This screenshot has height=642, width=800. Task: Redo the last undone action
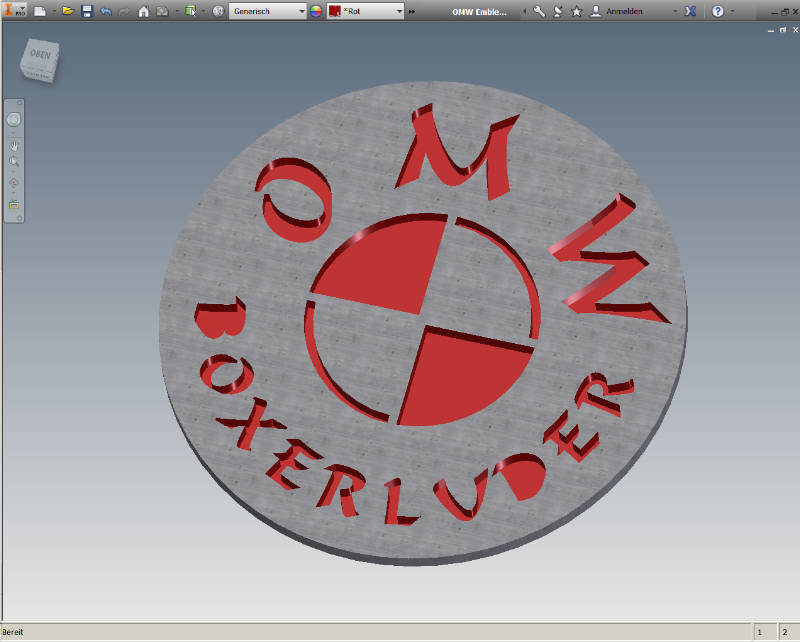click(x=124, y=11)
